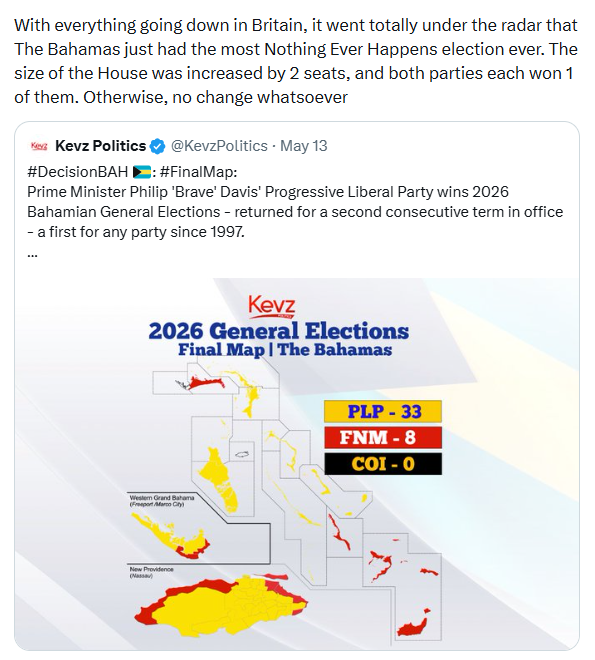The width and height of the screenshot is (595, 660).
Task: Click the yellow Andros island on map
Action: [218, 480]
